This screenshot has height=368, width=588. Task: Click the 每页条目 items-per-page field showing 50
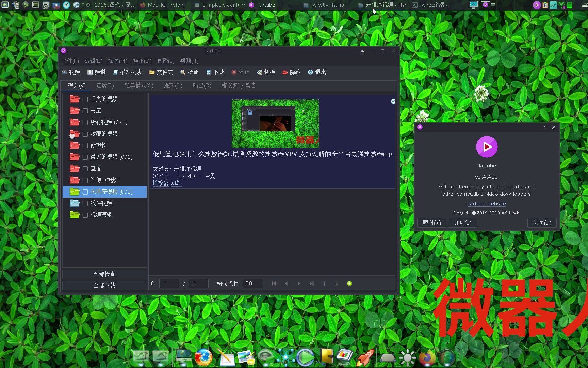click(x=252, y=283)
